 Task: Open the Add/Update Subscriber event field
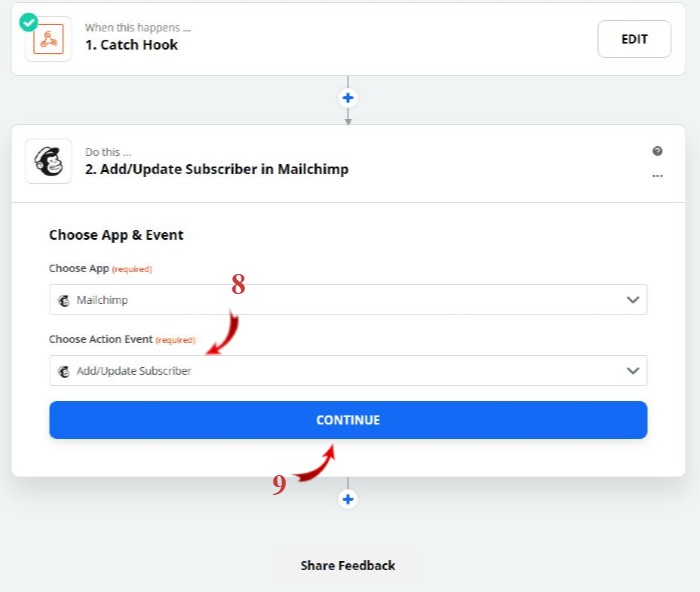pyautogui.click(x=348, y=371)
